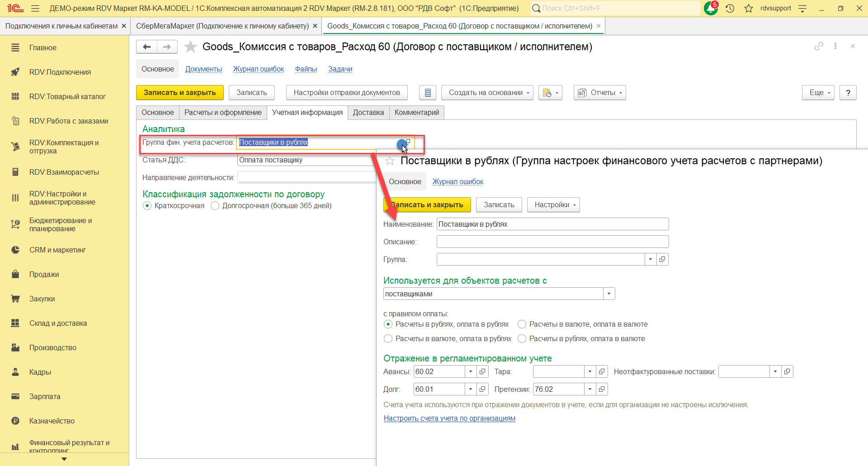Open the favorites star in the title bar
The height and width of the screenshot is (466, 868).
coord(749,8)
